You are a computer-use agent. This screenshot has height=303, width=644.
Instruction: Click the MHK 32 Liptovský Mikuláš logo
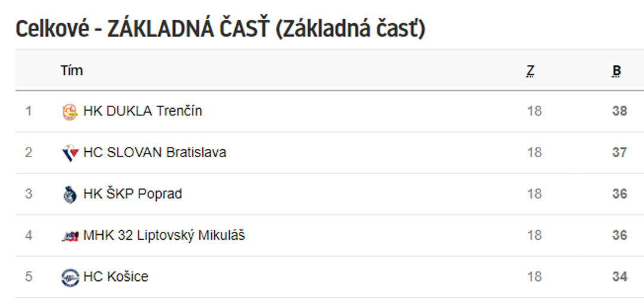pyautogui.click(x=70, y=236)
